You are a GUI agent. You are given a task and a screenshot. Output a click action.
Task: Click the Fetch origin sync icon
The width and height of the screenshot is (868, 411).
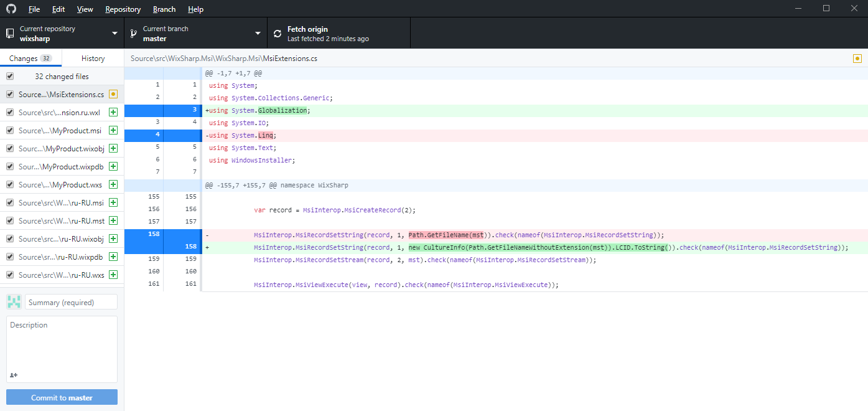(x=278, y=34)
